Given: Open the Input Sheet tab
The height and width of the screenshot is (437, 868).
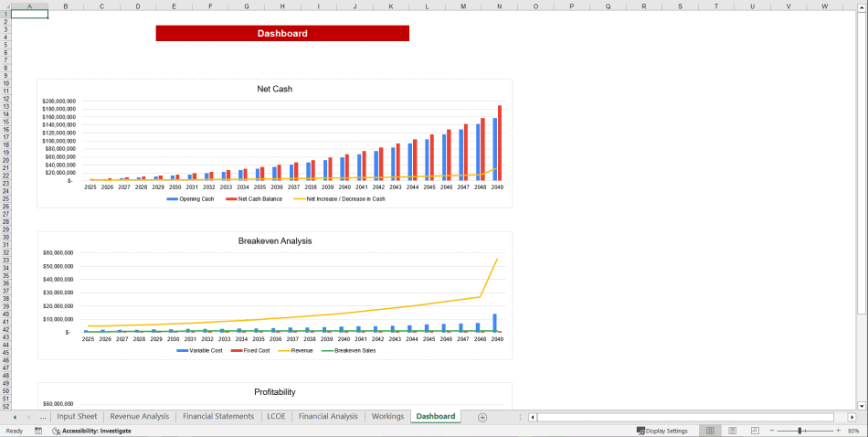Looking at the screenshot, I should point(77,417).
